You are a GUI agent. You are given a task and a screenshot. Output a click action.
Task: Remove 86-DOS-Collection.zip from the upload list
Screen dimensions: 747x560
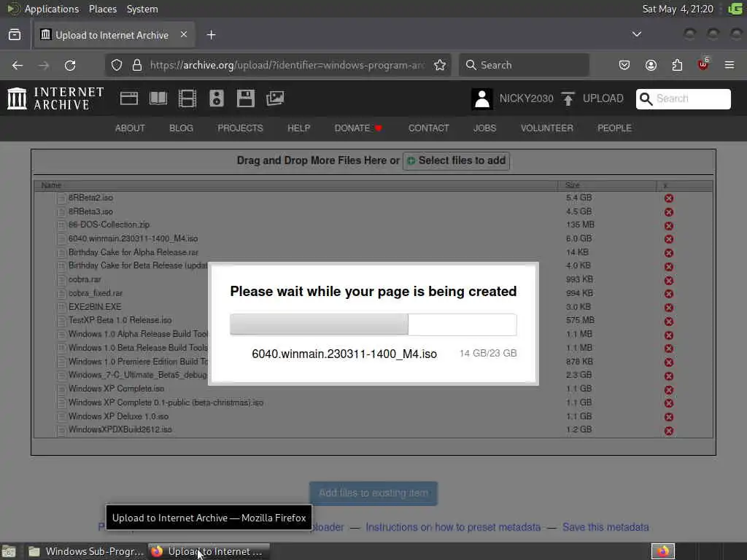[669, 226]
